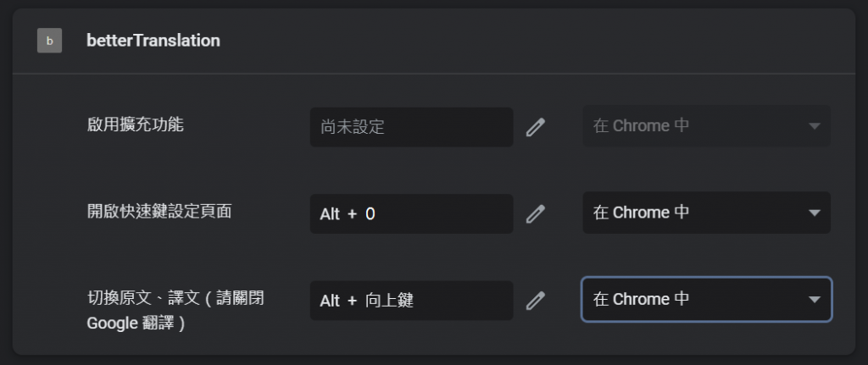Click the 尚未設定 shortcut input field

pos(411,127)
